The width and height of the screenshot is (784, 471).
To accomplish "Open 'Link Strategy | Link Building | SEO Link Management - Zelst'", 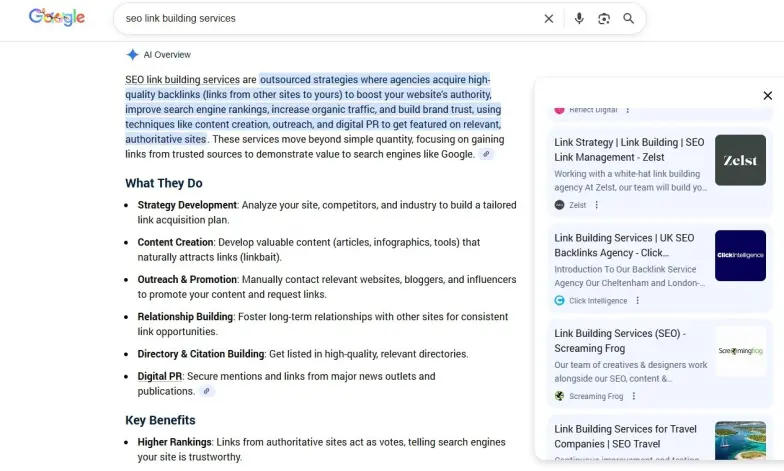I will click(x=629, y=150).
